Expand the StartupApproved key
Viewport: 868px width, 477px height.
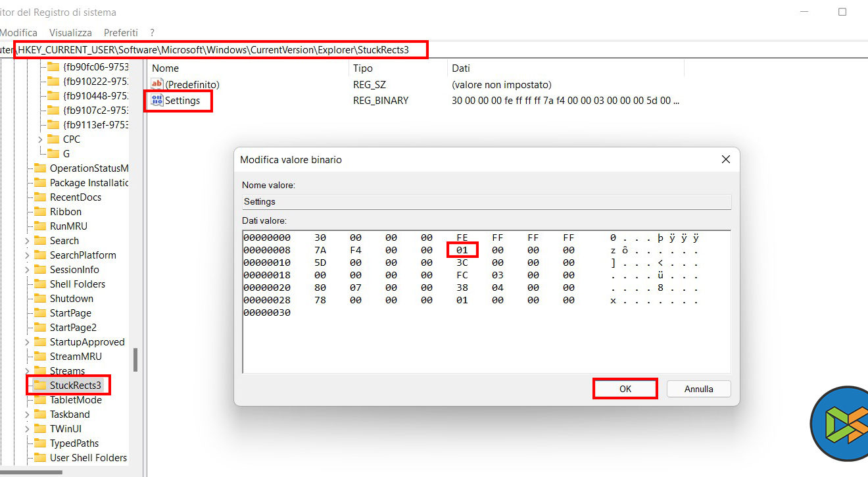[27, 342]
